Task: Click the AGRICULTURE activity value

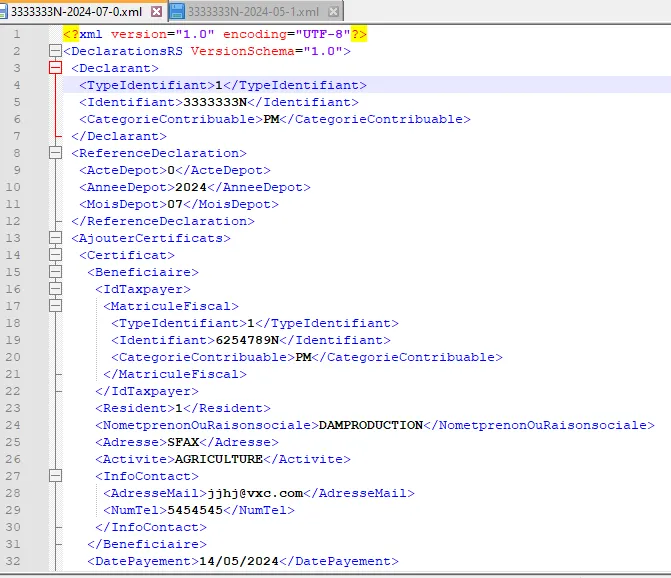Action: 219,459
